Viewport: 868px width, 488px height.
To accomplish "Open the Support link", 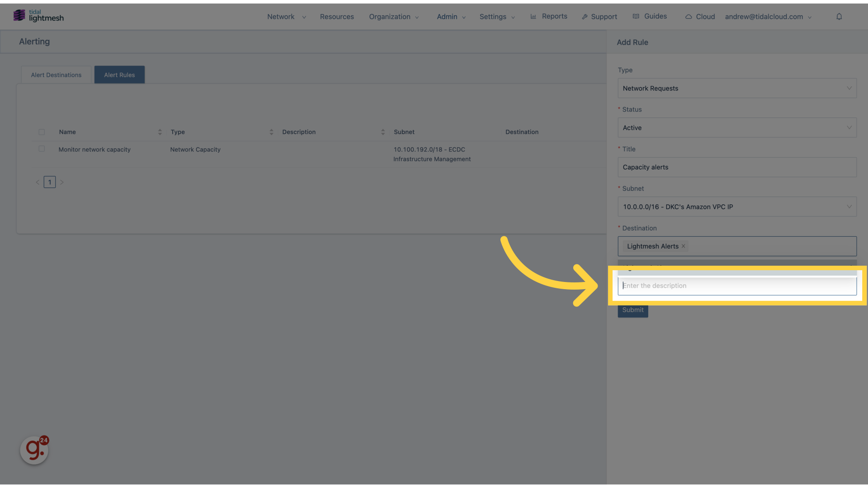I will point(604,17).
